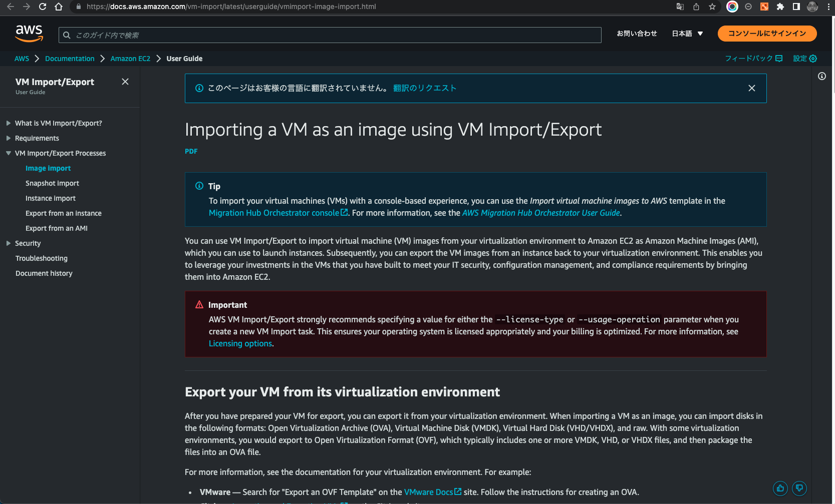The width and height of the screenshot is (835, 504).
Task: Open the VMware Docs link
Action: pos(432,492)
